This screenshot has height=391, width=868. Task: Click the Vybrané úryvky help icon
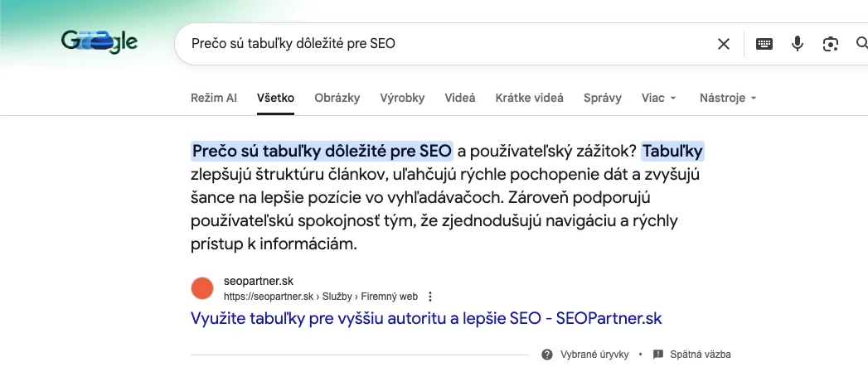click(547, 355)
